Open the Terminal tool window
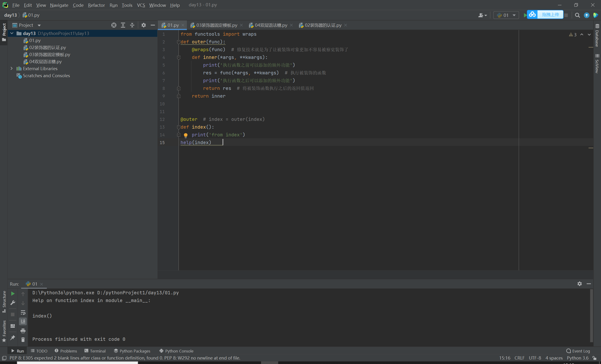The height and width of the screenshot is (364, 601). [x=95, y=351]
